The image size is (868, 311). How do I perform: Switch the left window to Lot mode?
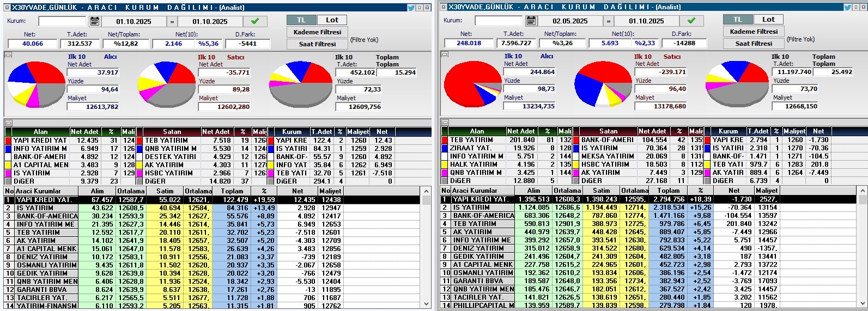(x=332, y=20)
